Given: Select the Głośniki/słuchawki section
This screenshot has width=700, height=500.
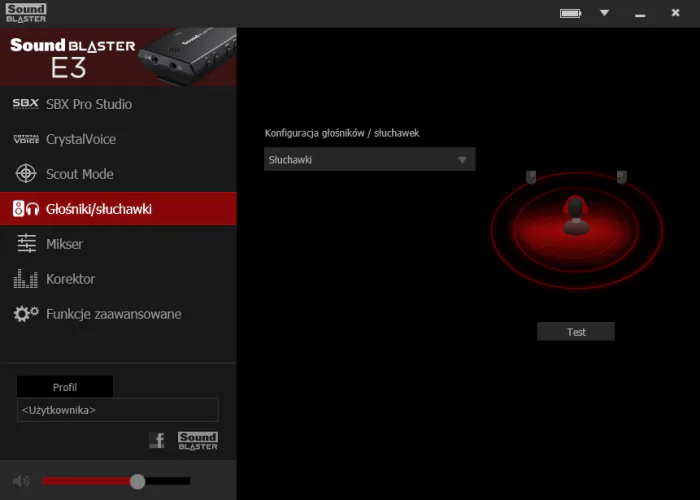Looking at the screenshot, I should pyautogui.click(x=118, y=209).
